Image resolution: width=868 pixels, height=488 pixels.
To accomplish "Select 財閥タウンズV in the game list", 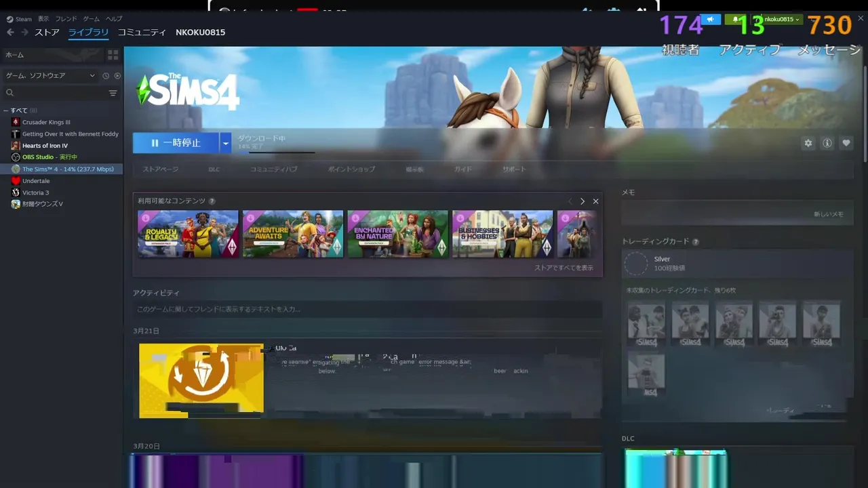I will 42,204.
